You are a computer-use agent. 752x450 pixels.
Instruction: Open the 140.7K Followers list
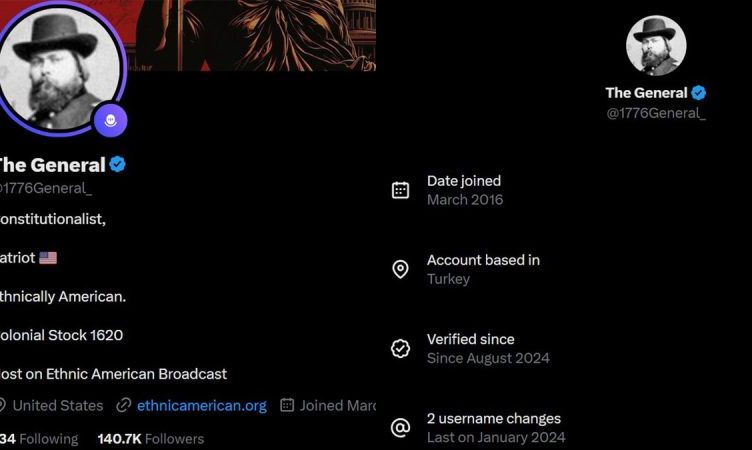point(151,438)
